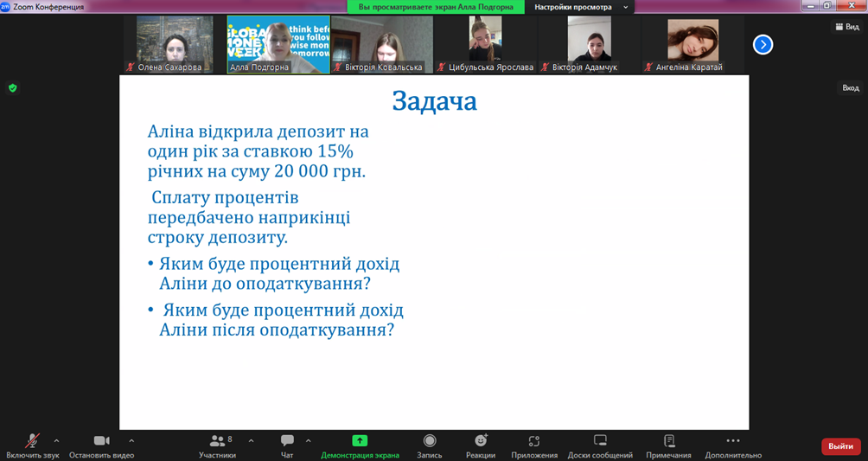
Task: Click muted mic icon by Цибульська Ярослава
Action: click(442, 67)
